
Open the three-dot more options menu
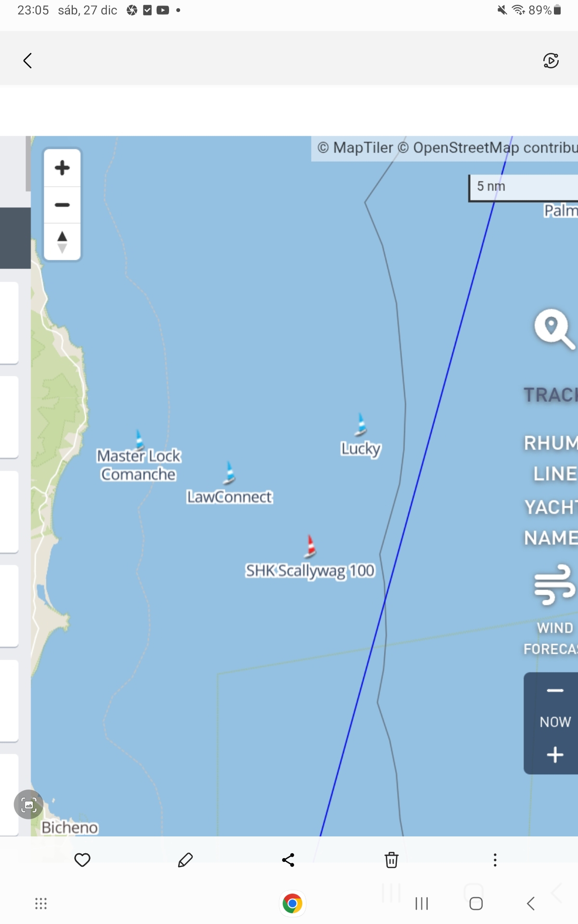pos(495,860)
